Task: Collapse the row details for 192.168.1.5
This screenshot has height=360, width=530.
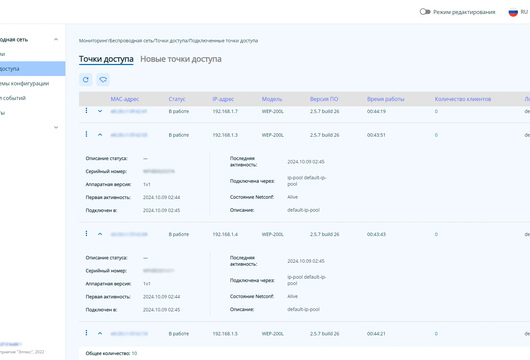Action: click(100, 333)
